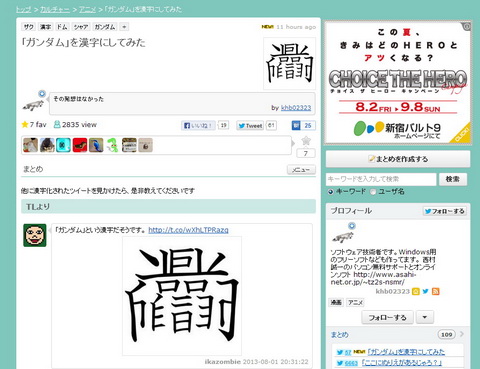Focus the keyword search input field
Image resolution: width=480 pixels, height=369 pixels.
[x=381, y=179]
